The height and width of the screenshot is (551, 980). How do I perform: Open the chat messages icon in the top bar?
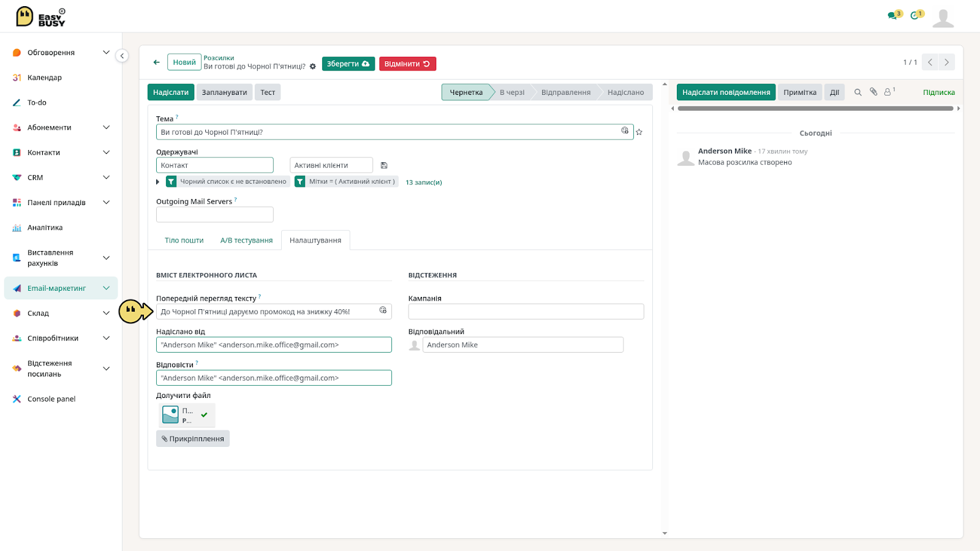point(894,15)
